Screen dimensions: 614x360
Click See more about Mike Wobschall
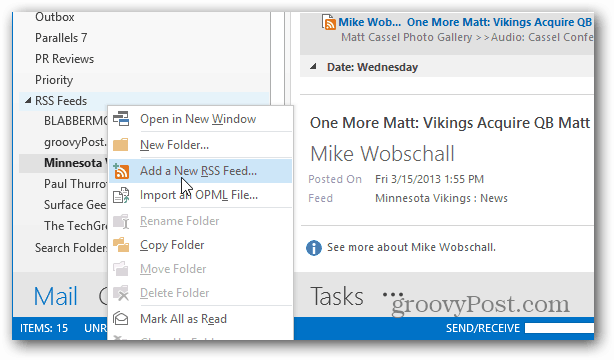[411, 247]
